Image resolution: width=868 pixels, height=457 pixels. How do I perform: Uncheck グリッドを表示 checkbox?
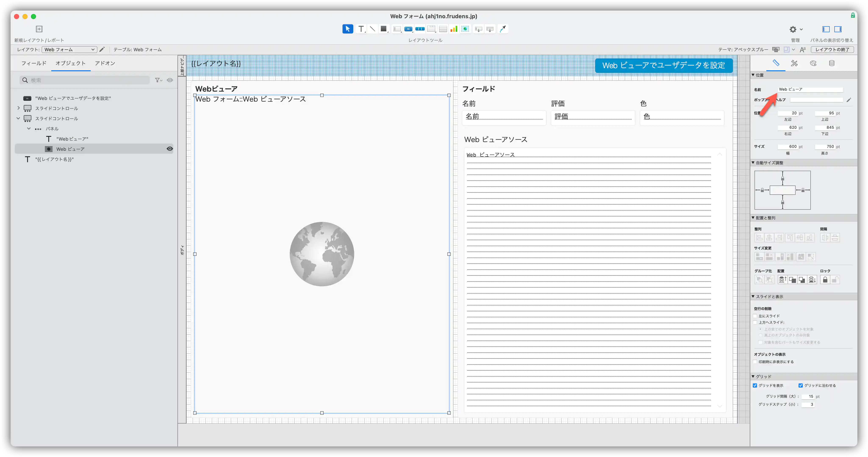(x=755, y=385)
